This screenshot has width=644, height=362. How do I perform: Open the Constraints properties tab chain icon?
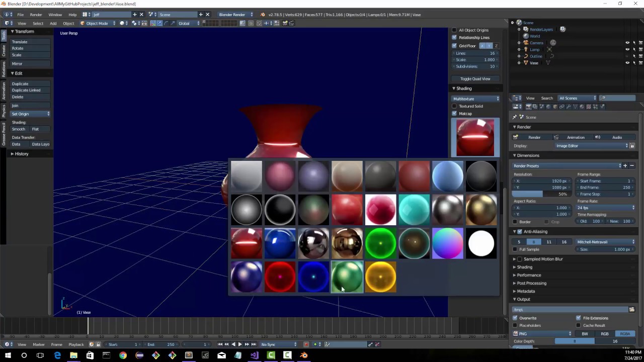pyautogui.click(x=561, y=107)
